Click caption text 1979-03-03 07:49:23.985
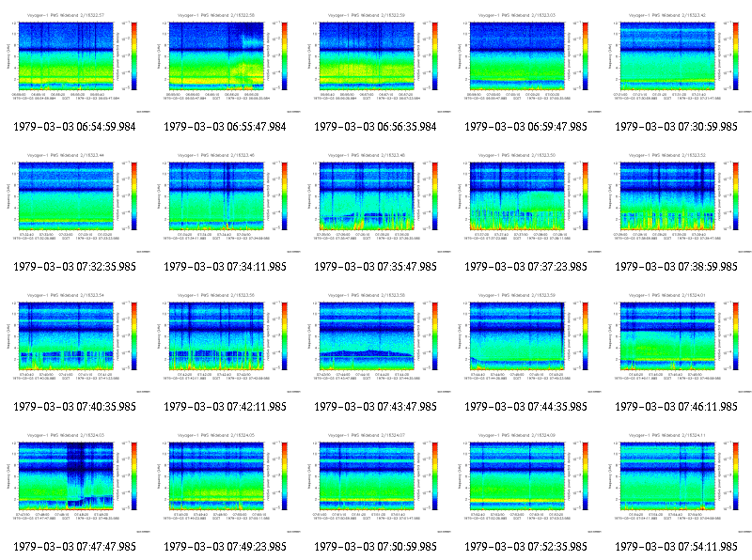Viewport: 752px width, 560px height. 225,547
